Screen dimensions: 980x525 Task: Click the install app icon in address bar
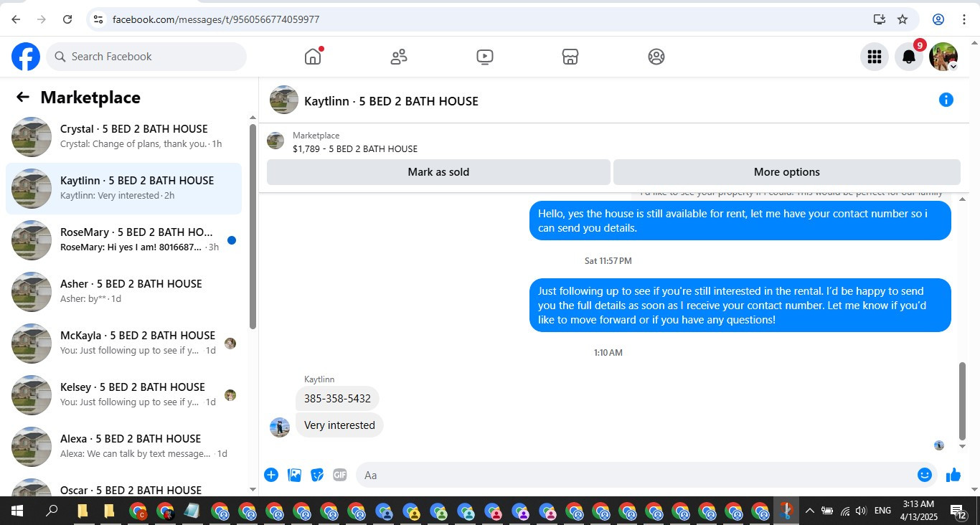click(x=880, y=19)
